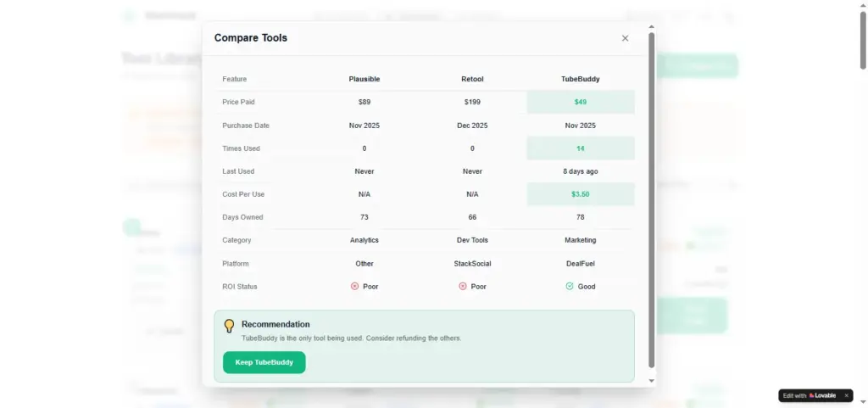Click the ROI Status row label

click(240, 287)
